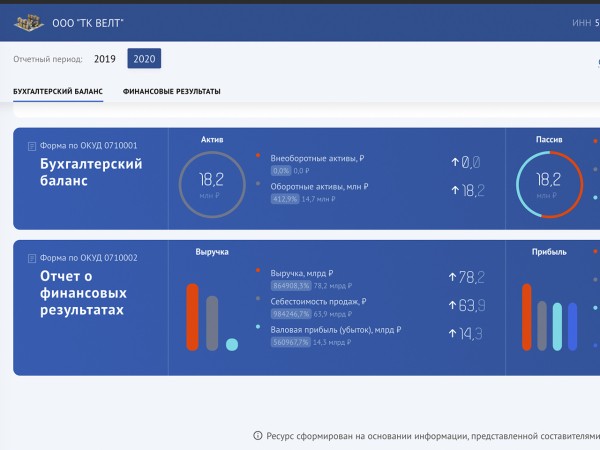The width and height of the screenshot is (600, 450).
Task: Open the Бухгалтерский баланс tab
Action: tap(58, 91)
